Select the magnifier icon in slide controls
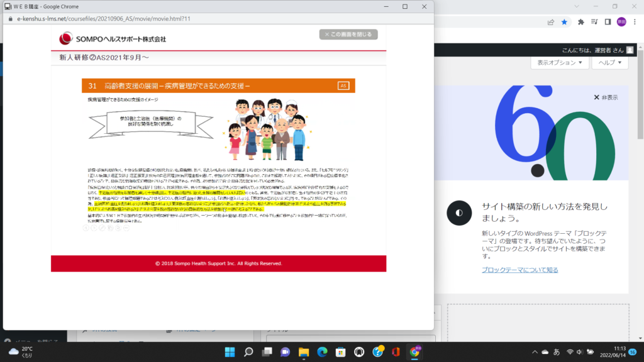644x362 pixels. 118,228
